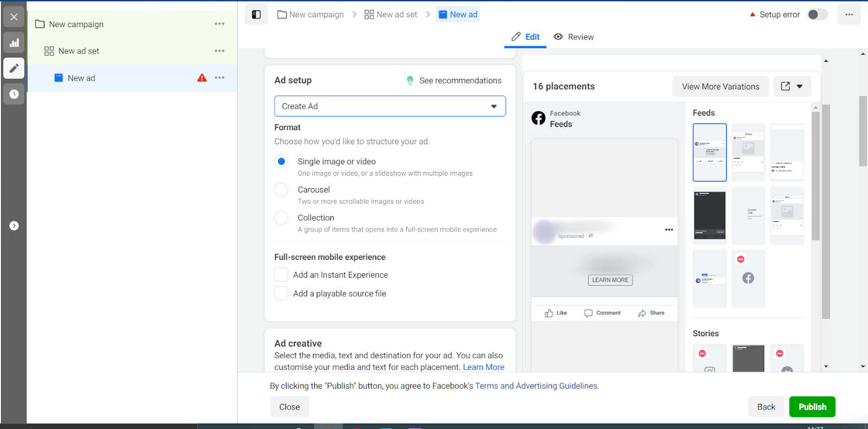Switch to the Edit tab
Image resolution: width=868 pixels, height=429 pixels.
pyautogui.click(x=526, y=37)
